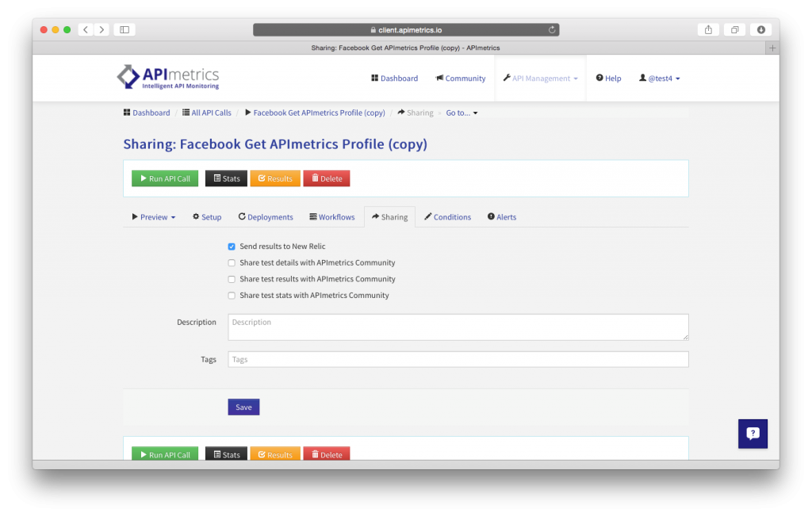Toggle the Safari sidebar button

[124, 29]
